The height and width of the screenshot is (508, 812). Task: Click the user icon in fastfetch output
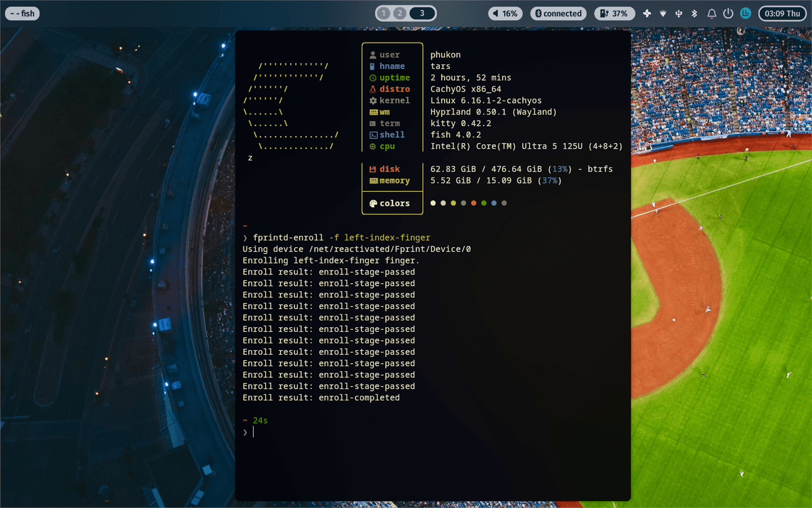pyautogui.click(x=372, y=55)
